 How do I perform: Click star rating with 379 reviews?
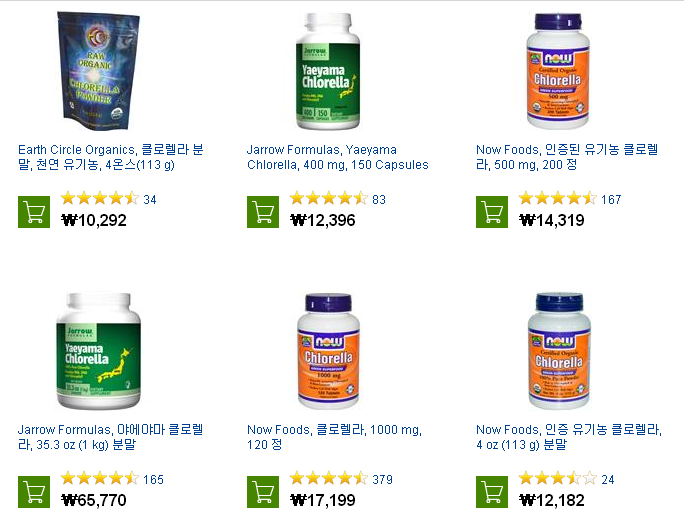click(328, 478)
